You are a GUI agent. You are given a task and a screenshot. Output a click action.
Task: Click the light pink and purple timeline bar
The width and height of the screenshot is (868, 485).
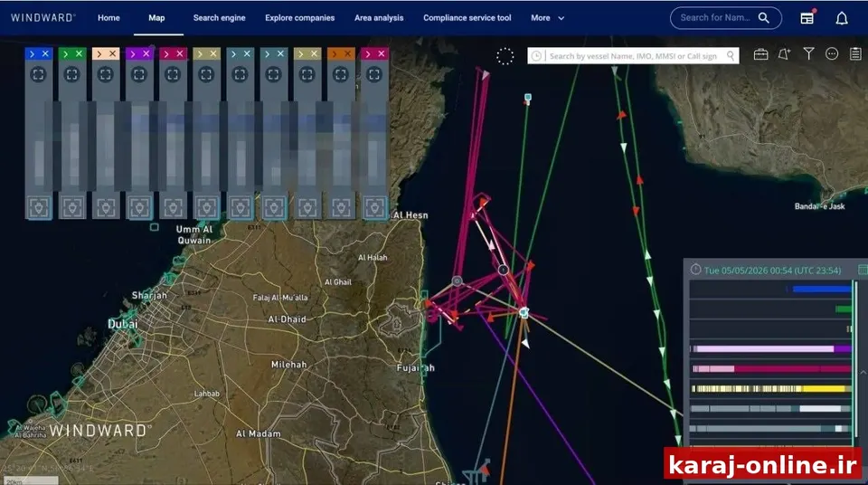[771, 348]
